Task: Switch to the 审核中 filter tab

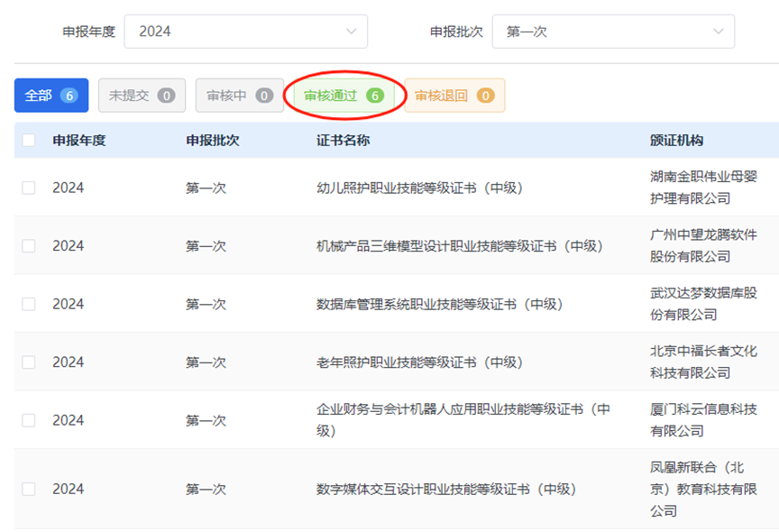Action: 239,96
